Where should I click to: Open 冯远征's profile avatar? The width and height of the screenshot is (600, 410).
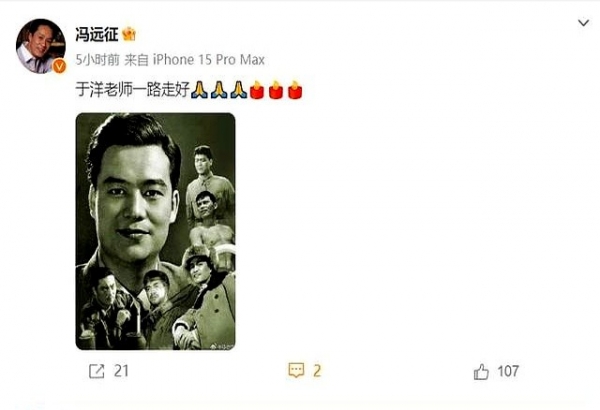coord(41,46)
